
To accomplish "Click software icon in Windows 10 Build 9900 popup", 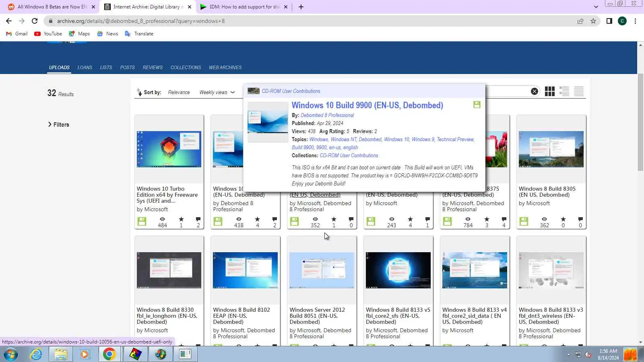I will tap(477, 105).
